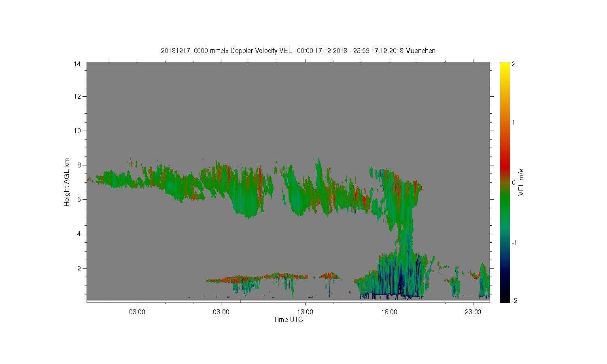Click the 18:00 time tick label
Image resolution: width=607 pixels, height=364 pixels.
click(389, 312)
